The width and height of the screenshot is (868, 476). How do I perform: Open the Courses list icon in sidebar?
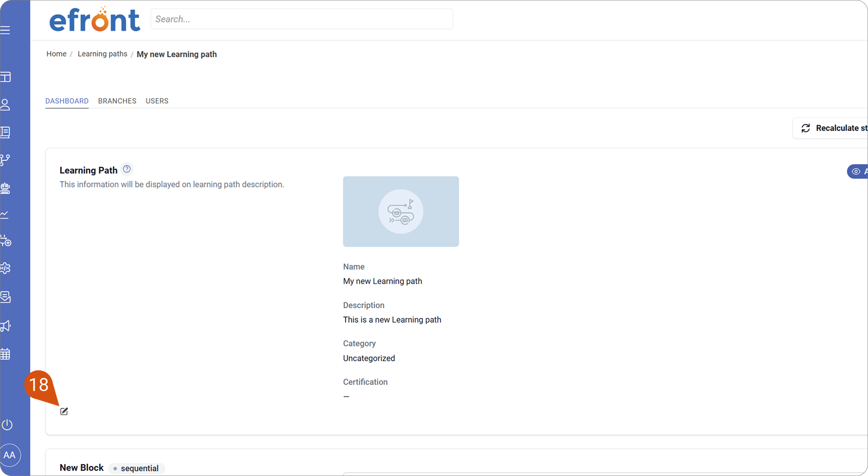pyautogui.click(x=5, y=132)
